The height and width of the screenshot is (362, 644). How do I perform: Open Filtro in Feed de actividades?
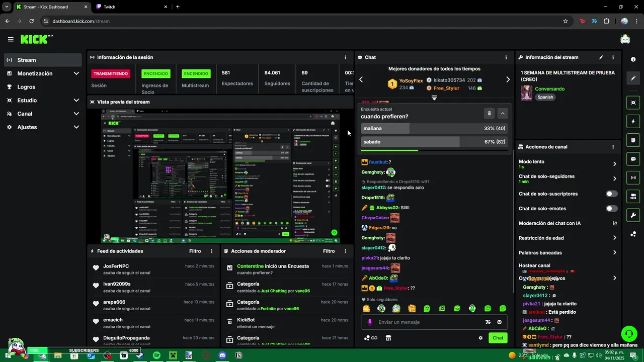(x=195, y=251)
